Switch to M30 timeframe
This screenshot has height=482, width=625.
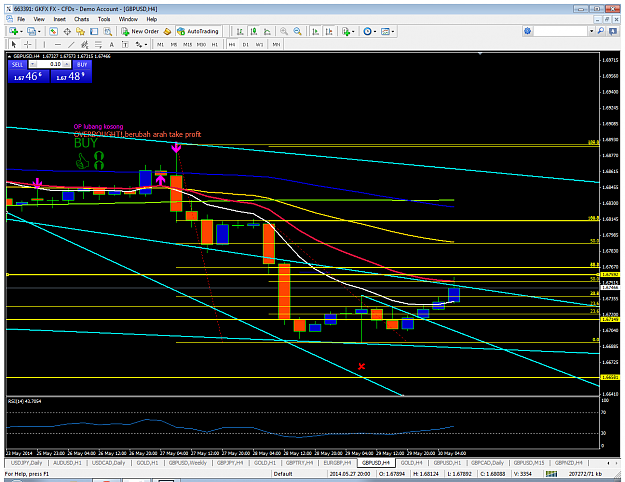(x=201, y=45)
